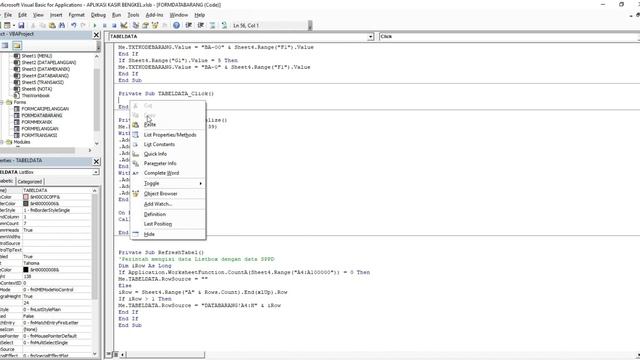Choose Quick Info from the context menu
The width and height of the screenshot is (640, 360).
coord(155,154)
